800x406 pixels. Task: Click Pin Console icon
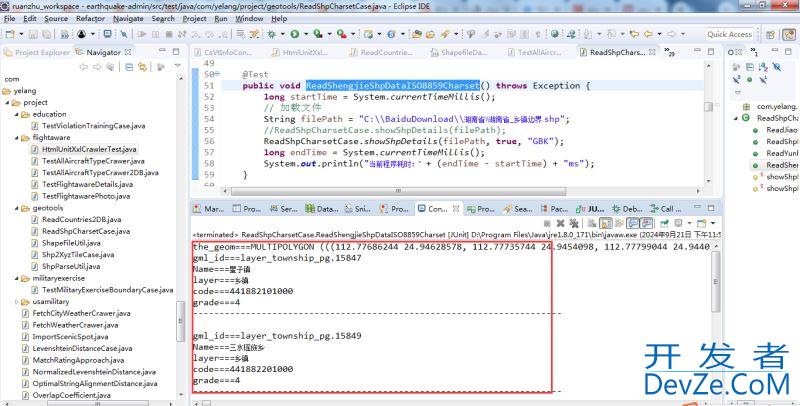664,223
